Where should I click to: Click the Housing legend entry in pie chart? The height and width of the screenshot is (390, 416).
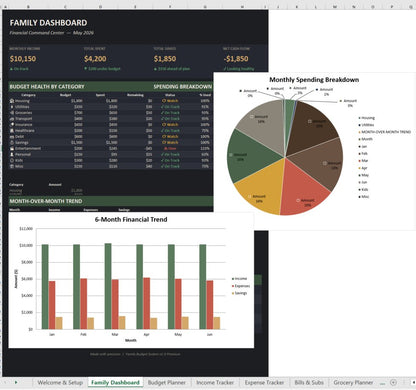(367, 118)
